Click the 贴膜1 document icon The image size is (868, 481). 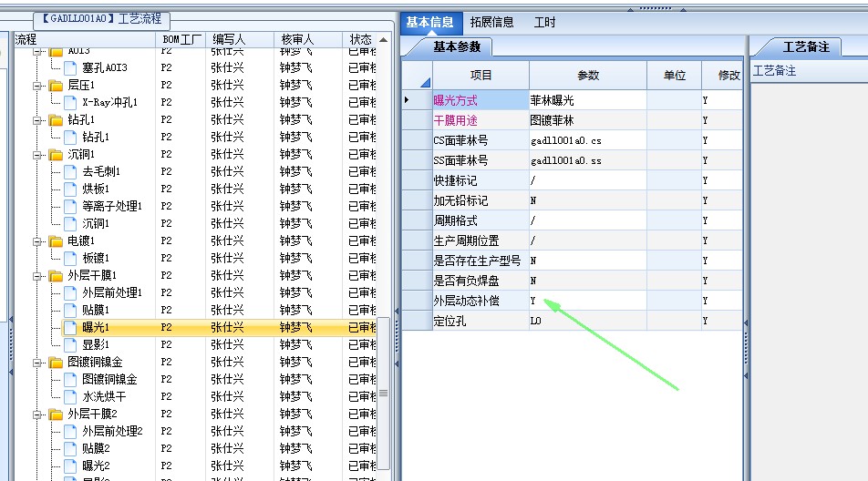pyautogui.click(x=70, y=310)
